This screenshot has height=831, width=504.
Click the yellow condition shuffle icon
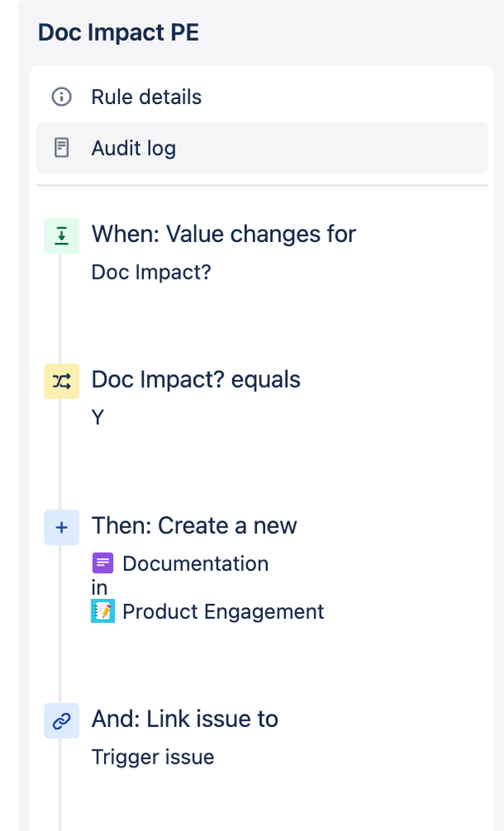click(62, 381)
